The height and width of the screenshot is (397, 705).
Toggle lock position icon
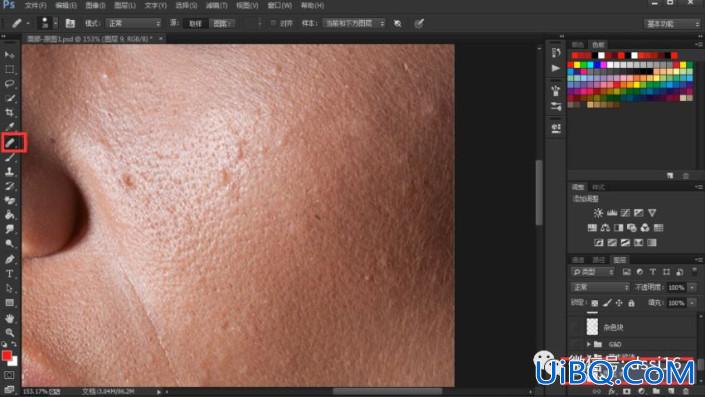click(619, 303)
